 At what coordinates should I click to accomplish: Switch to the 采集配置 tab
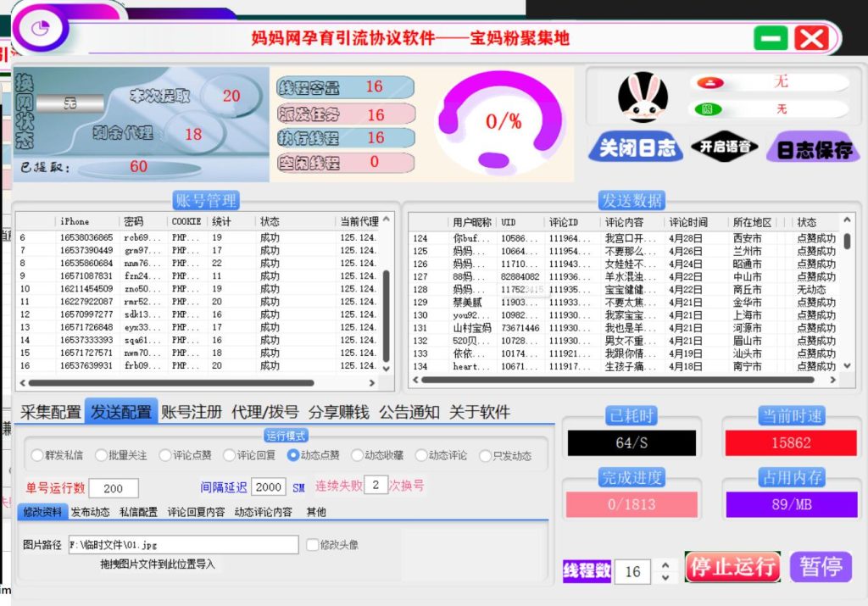point(51,412)
